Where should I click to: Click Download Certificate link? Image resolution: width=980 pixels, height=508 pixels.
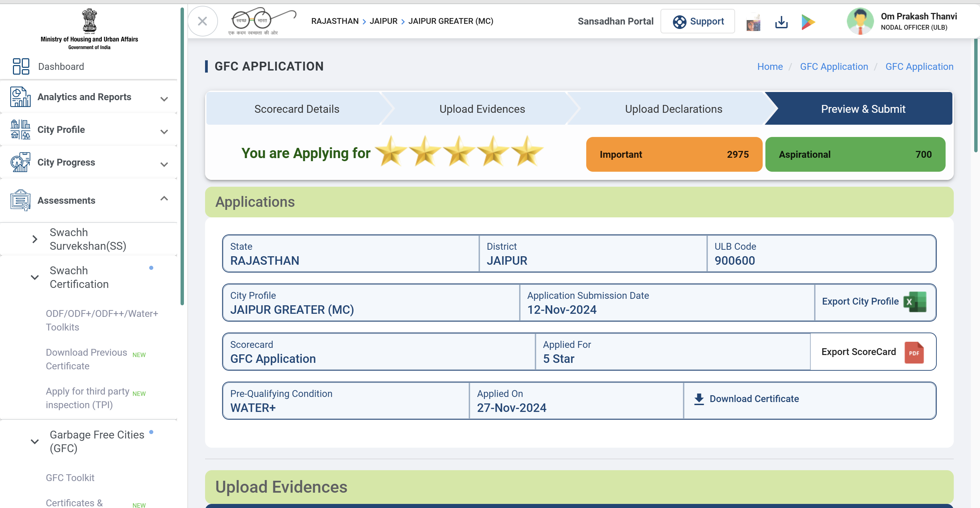(x=754, y=399)
